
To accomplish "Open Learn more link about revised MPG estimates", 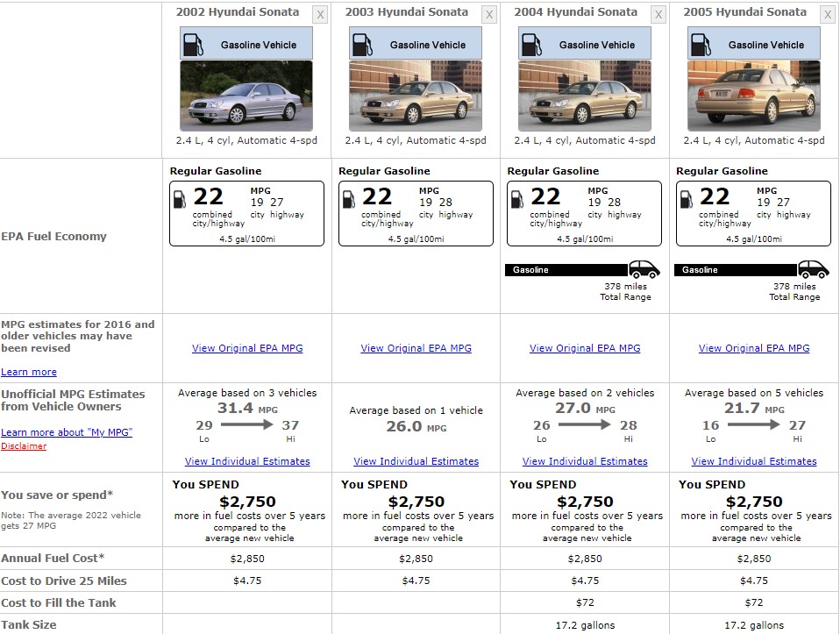I will (29, 372).
